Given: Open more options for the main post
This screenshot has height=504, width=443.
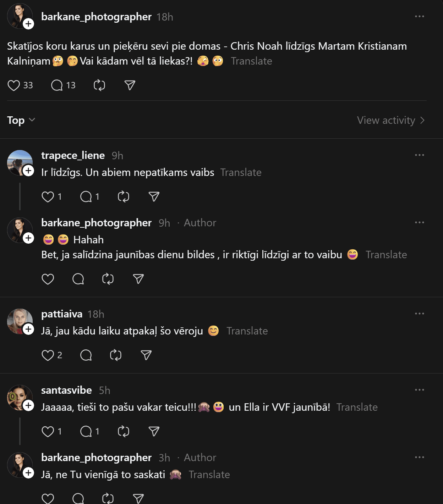Looking at the screenshot, I should [419, 17].
